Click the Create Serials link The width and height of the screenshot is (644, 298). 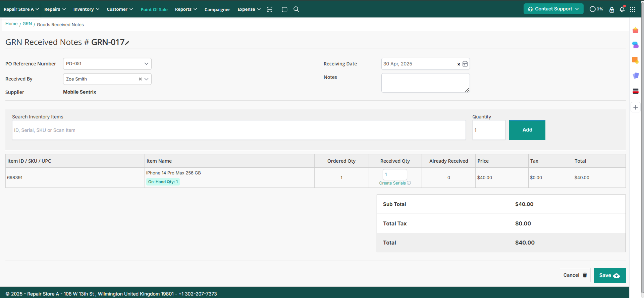[x=393, y=183]
